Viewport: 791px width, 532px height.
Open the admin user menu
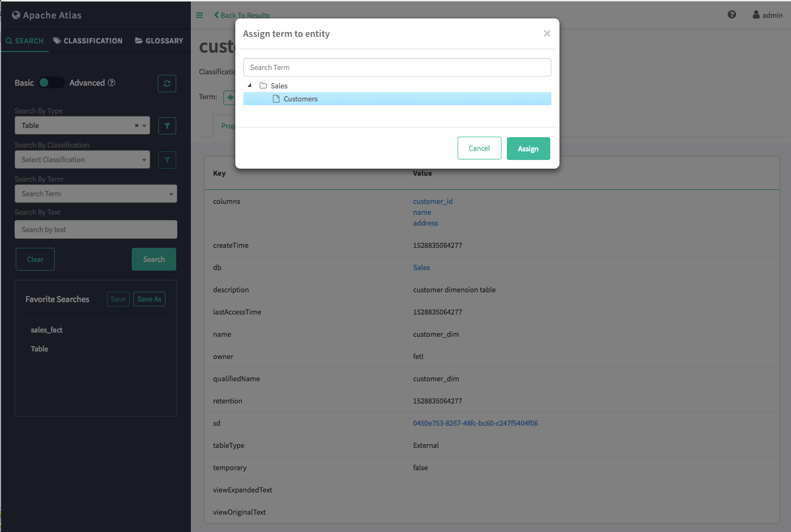pos(768,15)
